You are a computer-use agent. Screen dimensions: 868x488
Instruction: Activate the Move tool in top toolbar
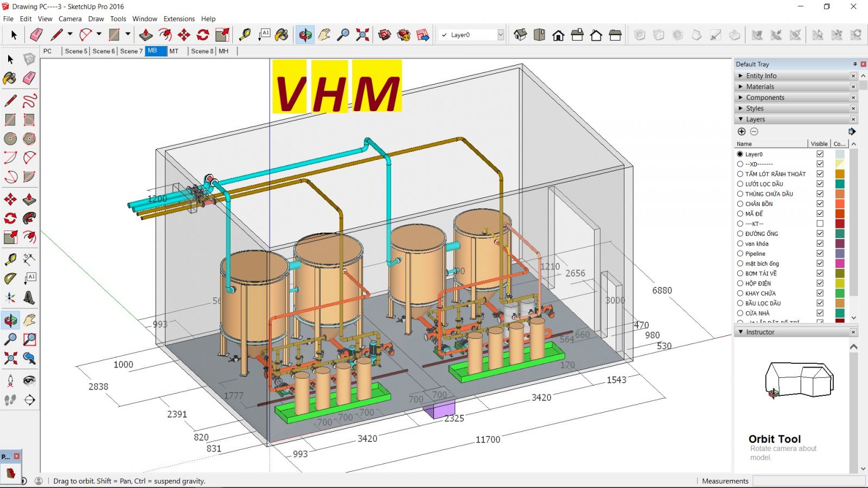tap(184, 35)
